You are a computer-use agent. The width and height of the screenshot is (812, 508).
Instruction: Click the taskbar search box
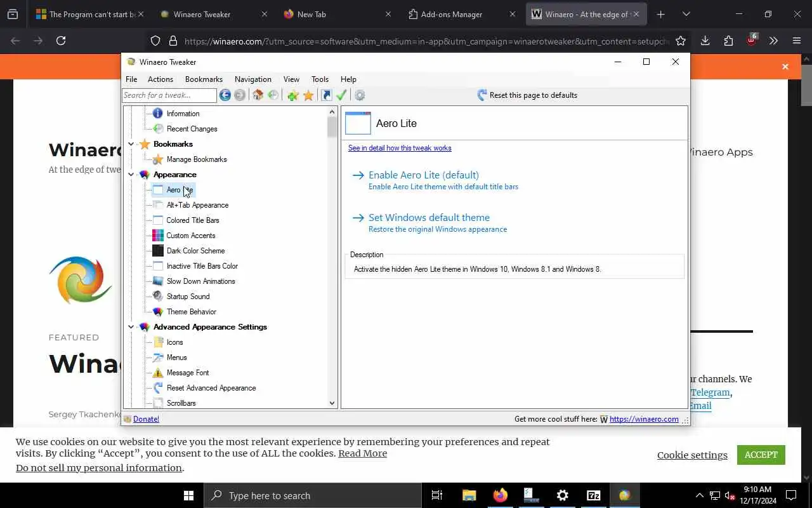[312, 495]
